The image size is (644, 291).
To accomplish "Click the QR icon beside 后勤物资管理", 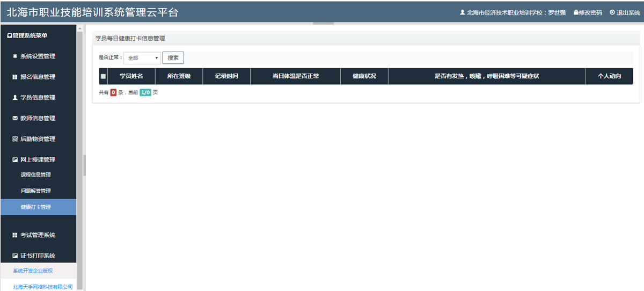I will (x=15, y=139).
